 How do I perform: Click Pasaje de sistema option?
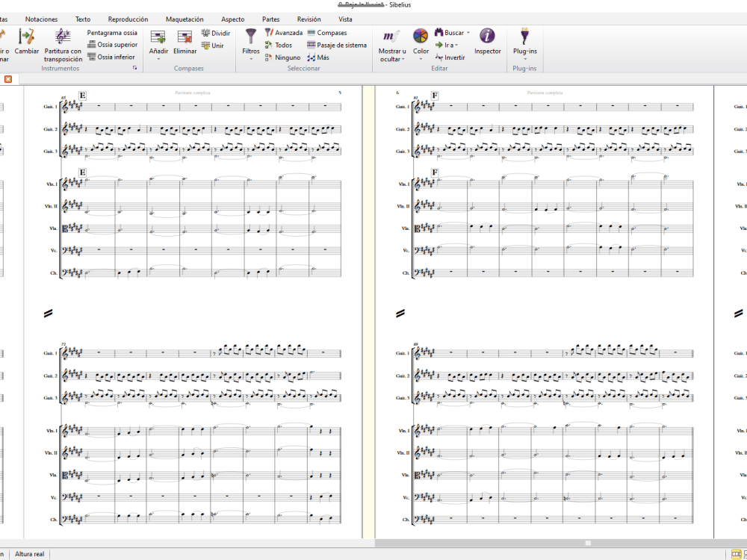pyautogui.click(x=337, y=46)
